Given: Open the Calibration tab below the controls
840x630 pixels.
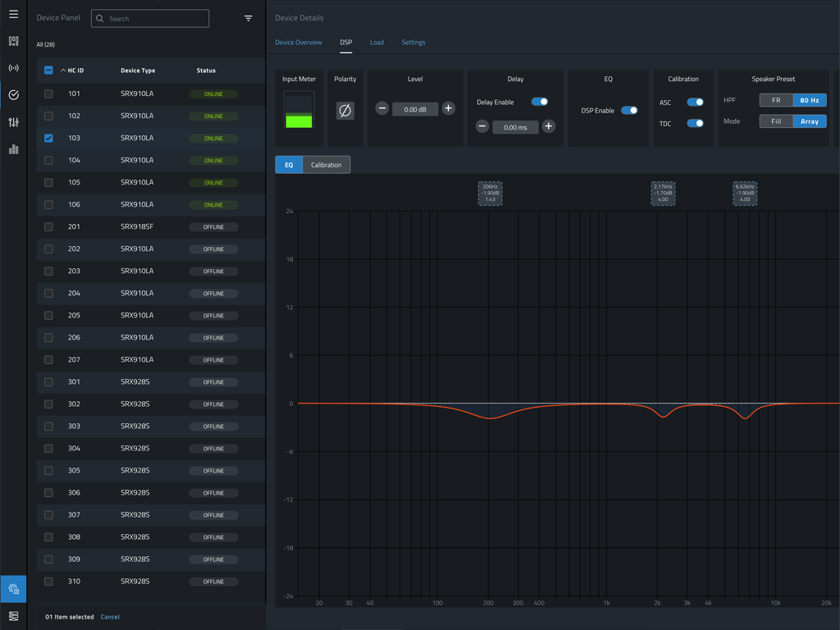Looking at the screenshot, I should [x=326, y=164].
